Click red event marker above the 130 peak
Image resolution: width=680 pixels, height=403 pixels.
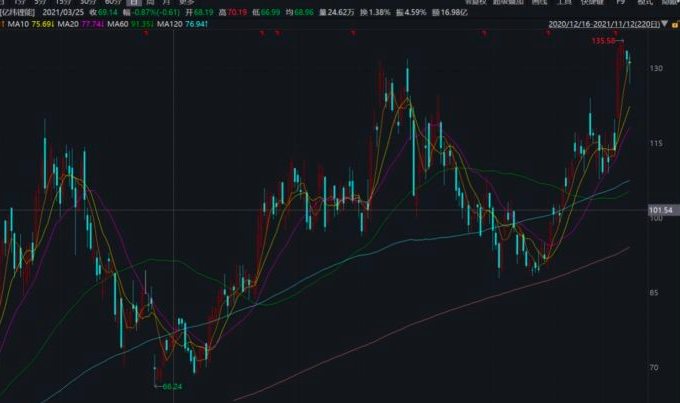353,33
